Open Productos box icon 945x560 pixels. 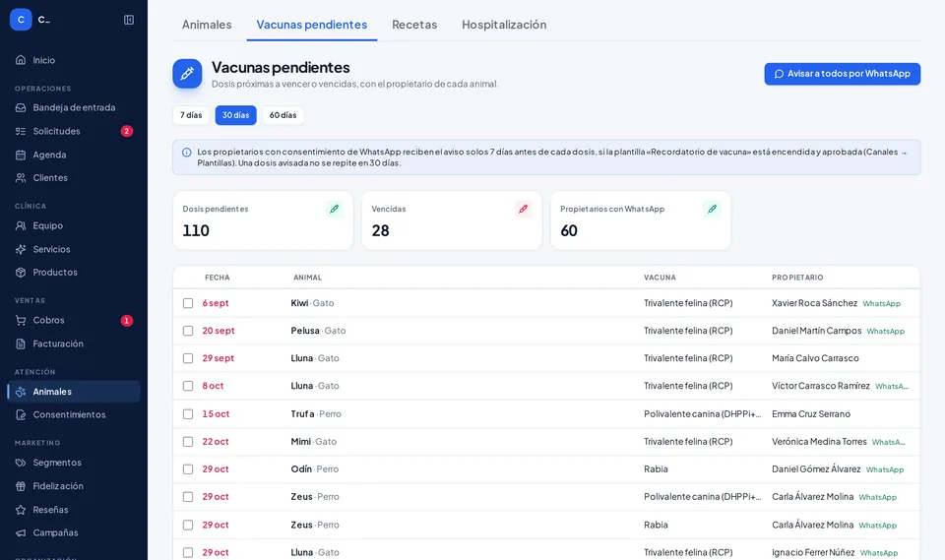click(21, 272)
